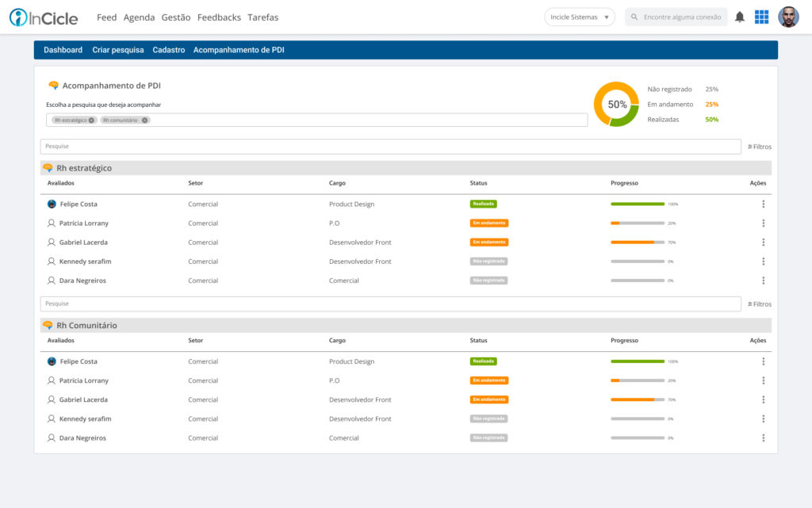Click the Encontre alguma conexão search field
812x508 pixels.
coord(676,17)
